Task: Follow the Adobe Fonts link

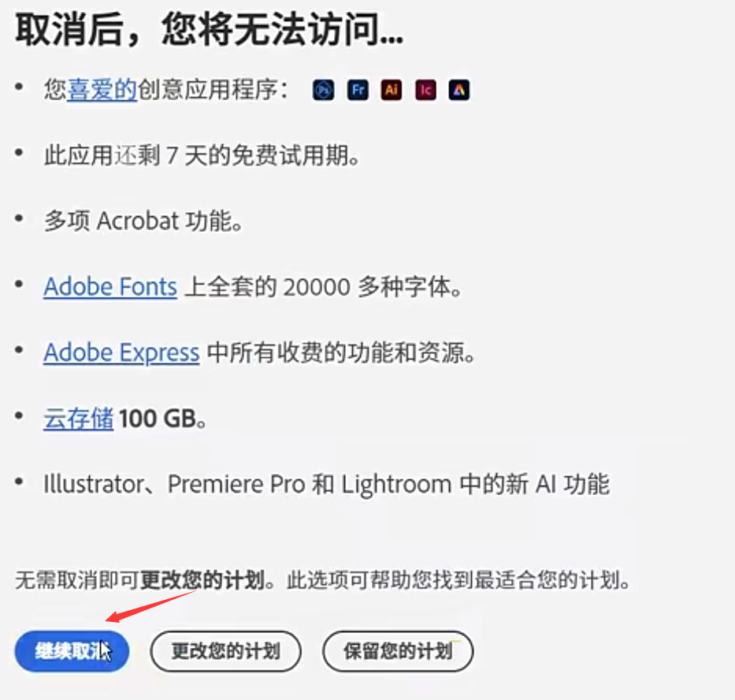Action: (x=110, y=287)
